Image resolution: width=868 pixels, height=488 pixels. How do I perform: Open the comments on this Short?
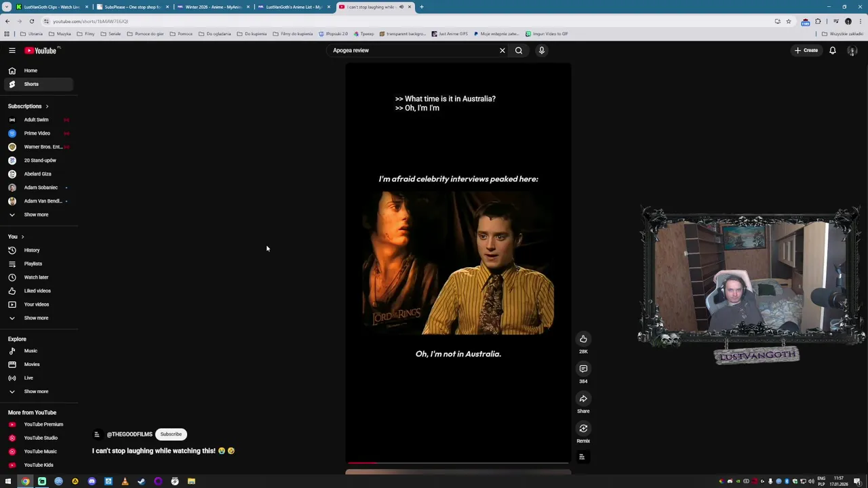click(x=583, y=369)
